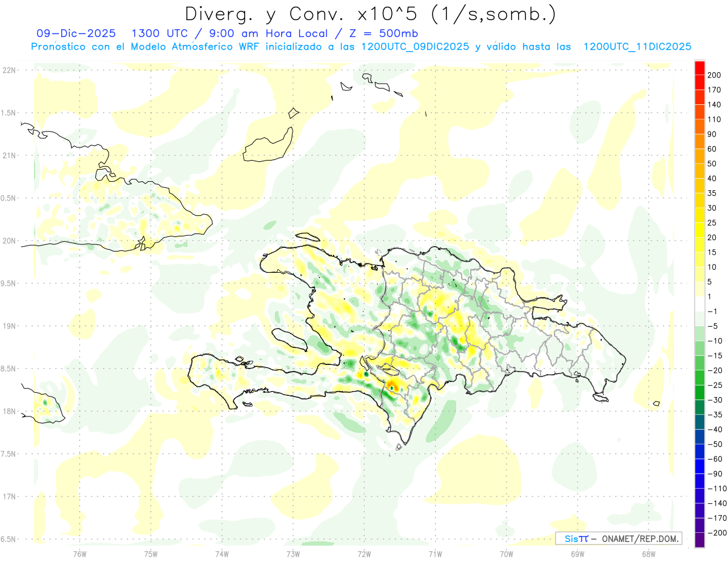Click the positive '140' color scale value

coord(714,105)
